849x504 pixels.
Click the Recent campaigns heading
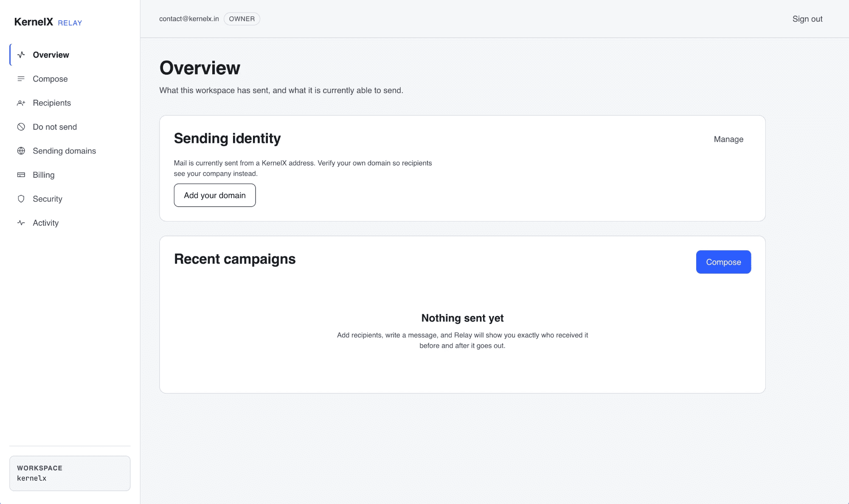point(235,259)
